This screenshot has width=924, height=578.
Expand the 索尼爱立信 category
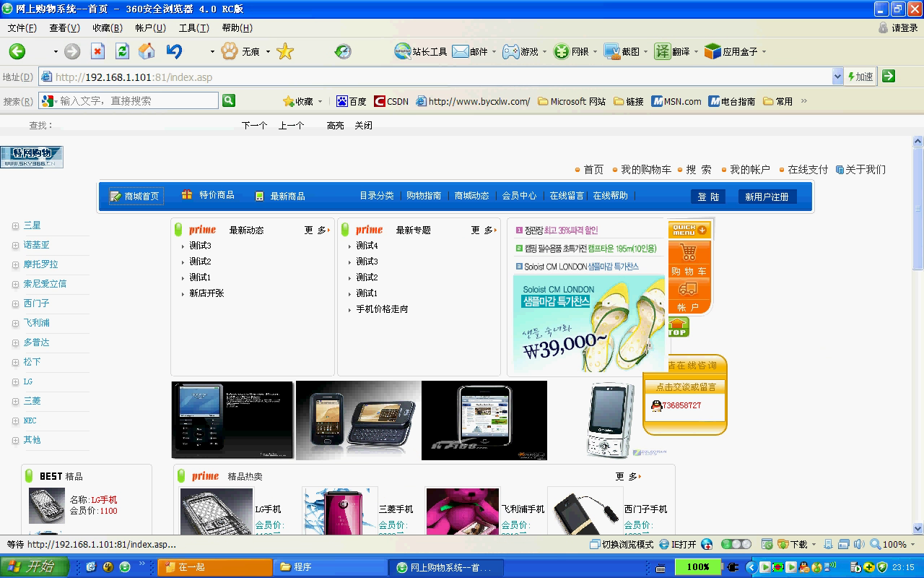(x=15, y=284)
